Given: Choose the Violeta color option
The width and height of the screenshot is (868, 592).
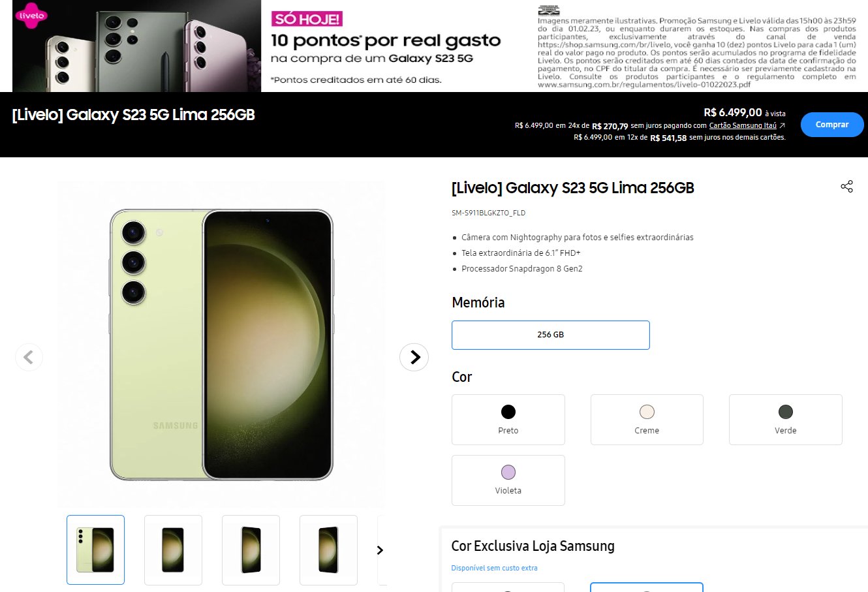Looking at the screenshot, I should (x=508, y=480).
